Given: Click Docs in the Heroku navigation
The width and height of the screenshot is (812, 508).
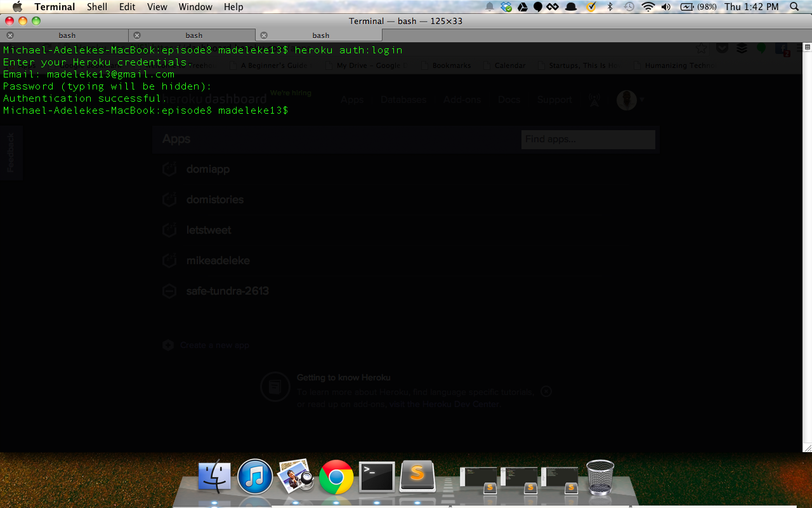Looking at the screenshot, I should (x=509, y=100).
